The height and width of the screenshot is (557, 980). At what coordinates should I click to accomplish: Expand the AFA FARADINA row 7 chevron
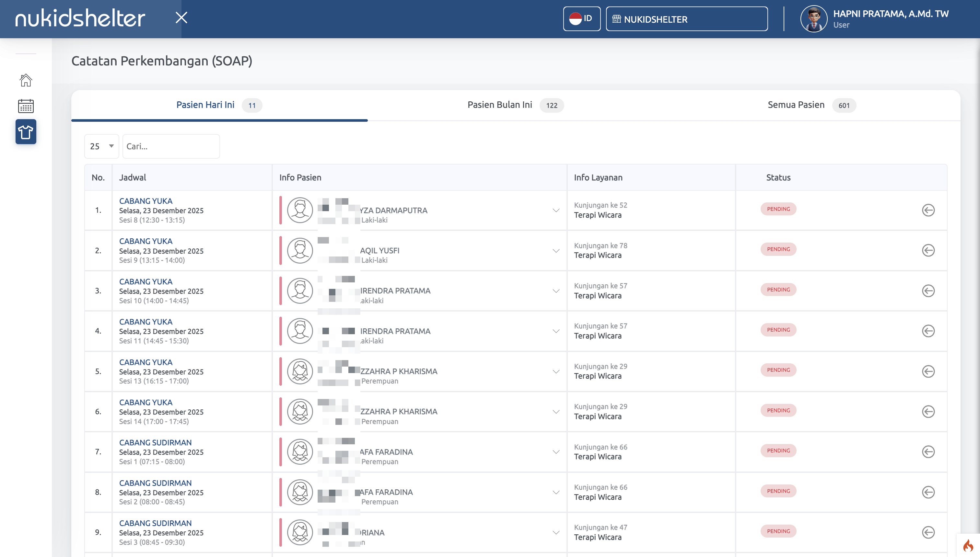pyautogui.click(x=556, y=452)
